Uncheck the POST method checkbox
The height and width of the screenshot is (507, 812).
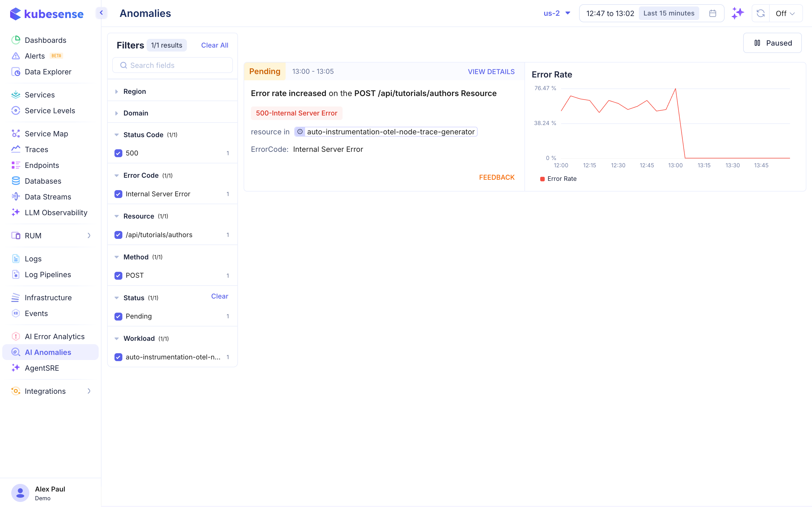coord(118,276)
